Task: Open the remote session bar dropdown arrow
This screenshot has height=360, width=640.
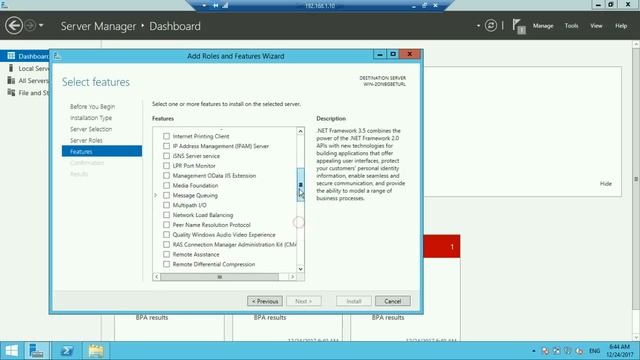Action: (204, 5)
